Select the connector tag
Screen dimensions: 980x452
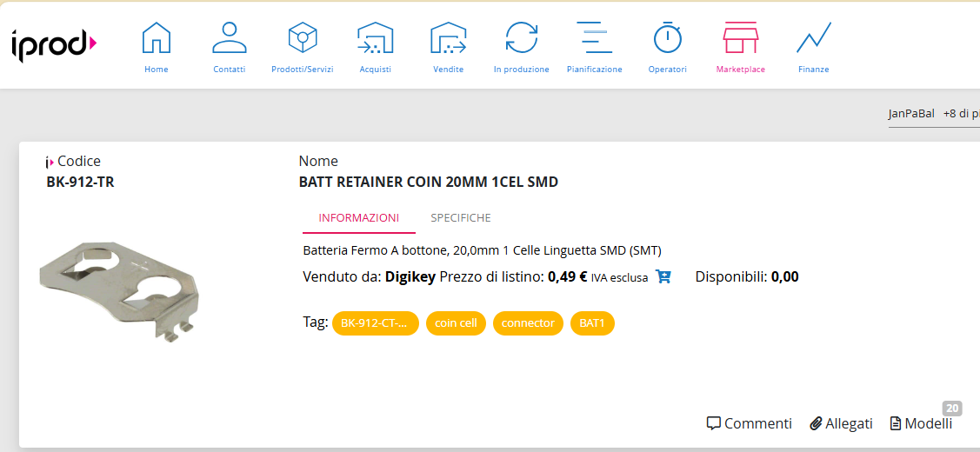click(528, 323)
